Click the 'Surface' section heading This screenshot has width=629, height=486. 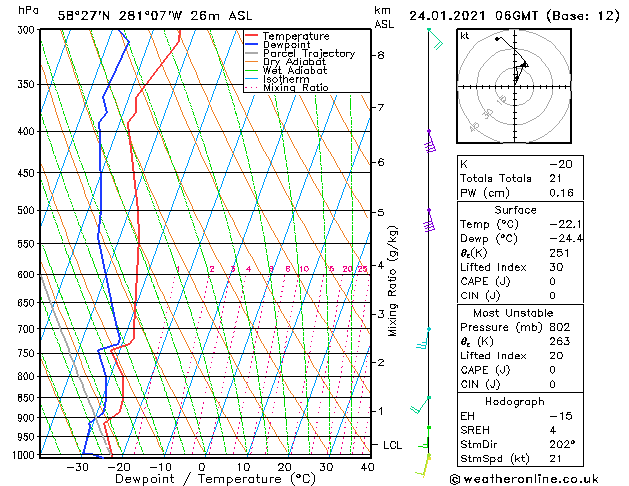(x=515, y=210)
